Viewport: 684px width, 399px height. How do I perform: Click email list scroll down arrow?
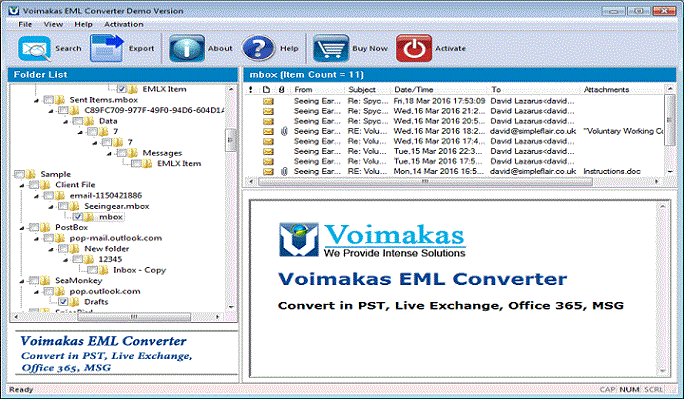[x=670, y=172]
